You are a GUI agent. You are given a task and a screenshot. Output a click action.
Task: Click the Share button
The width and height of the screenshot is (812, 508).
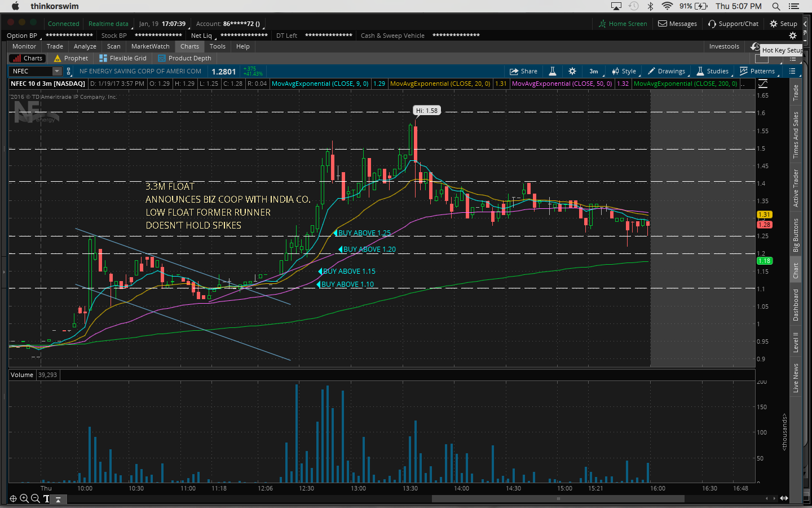[x=523, y=71]
